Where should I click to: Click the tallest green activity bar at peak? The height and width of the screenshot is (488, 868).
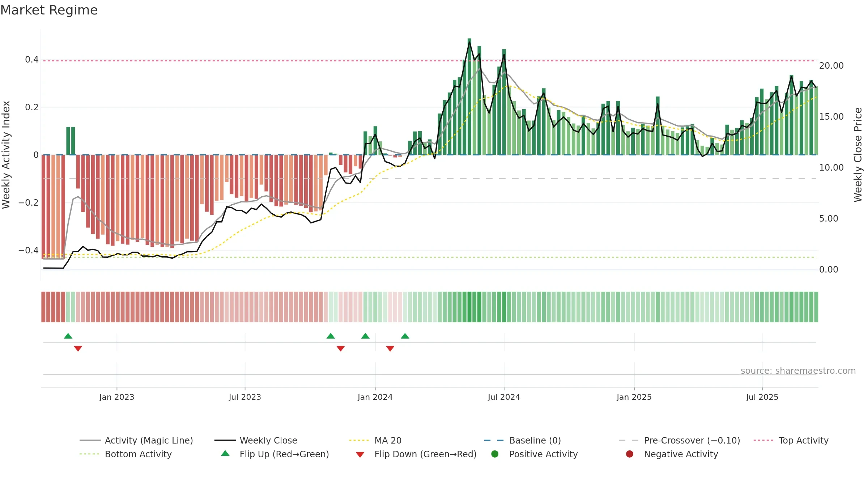[x=469, y=97]
